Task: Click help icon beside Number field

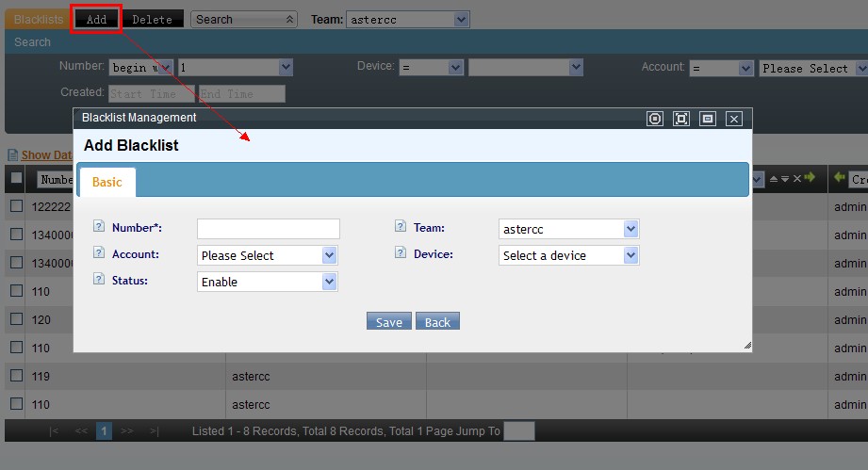Action: coord(99,227)
